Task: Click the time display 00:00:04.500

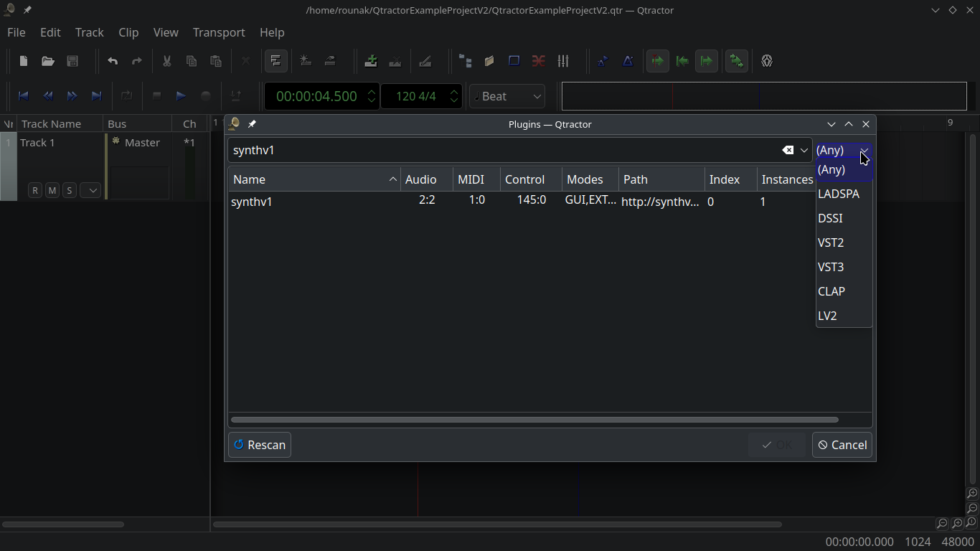Action: [x=316, y=96]
